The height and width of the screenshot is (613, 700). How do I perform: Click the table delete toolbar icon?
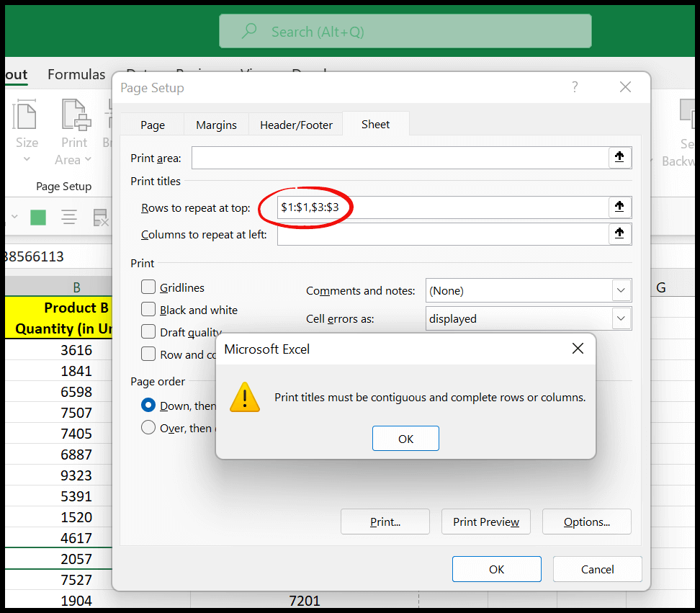tap(100, 218)
